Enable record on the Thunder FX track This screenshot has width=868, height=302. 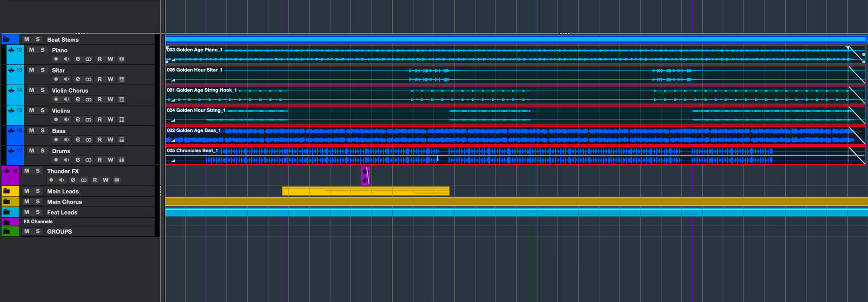(x=51, y=180)
